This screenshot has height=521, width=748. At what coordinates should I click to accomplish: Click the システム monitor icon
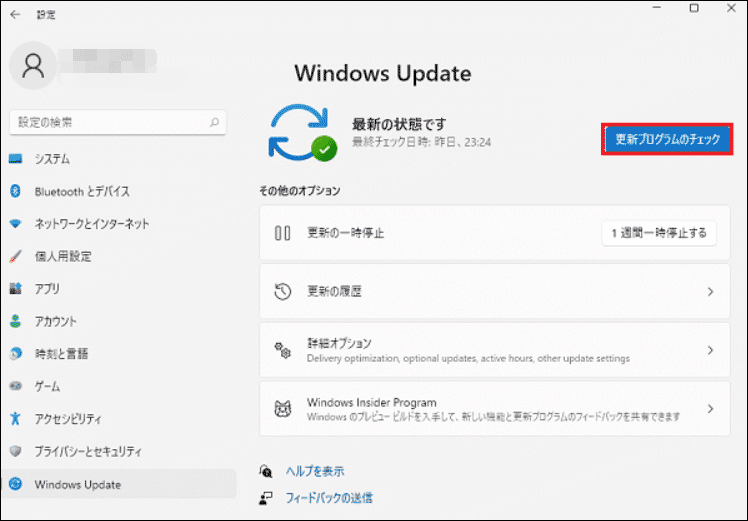pos(16,159)
